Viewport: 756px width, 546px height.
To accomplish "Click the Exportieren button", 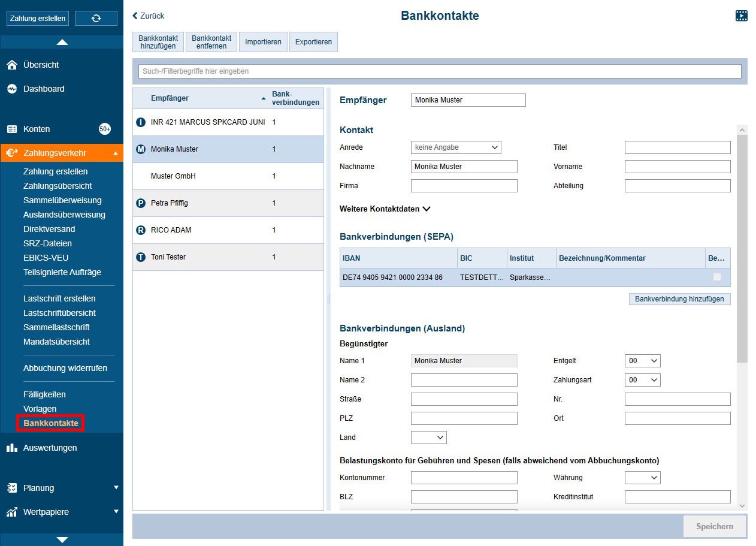I will click(313, 41).
